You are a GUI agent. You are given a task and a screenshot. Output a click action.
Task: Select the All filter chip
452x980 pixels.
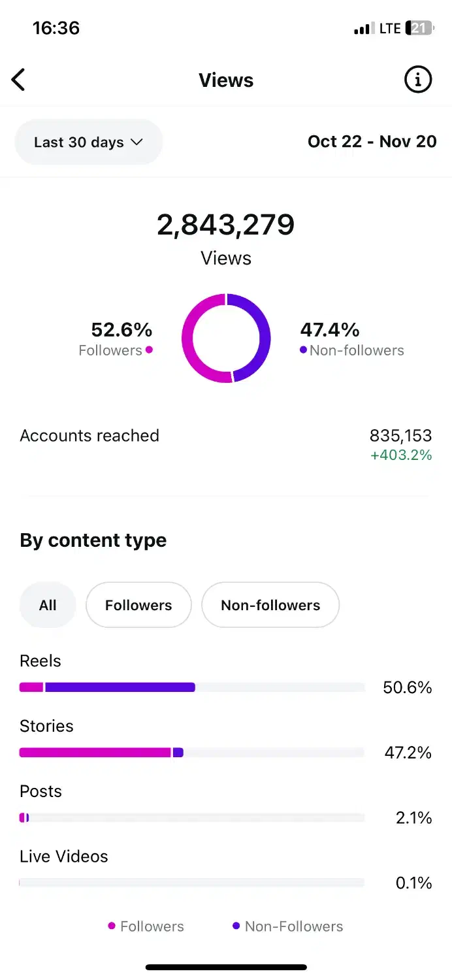[48, 605]
